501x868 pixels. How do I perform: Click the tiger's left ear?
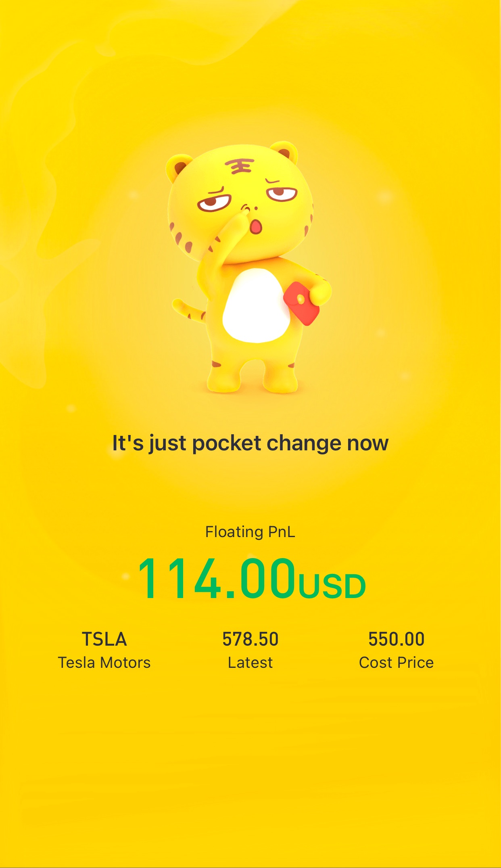pos(178,166)
